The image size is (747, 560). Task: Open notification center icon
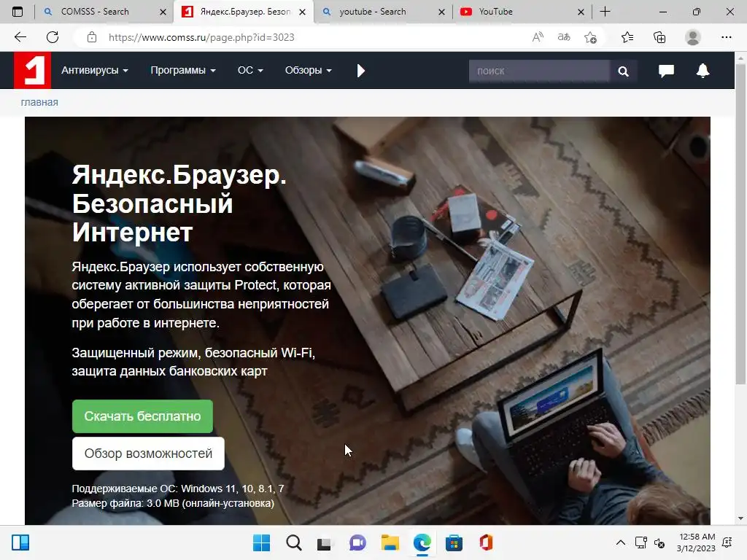pyautogui.click(x=727, y=542)
